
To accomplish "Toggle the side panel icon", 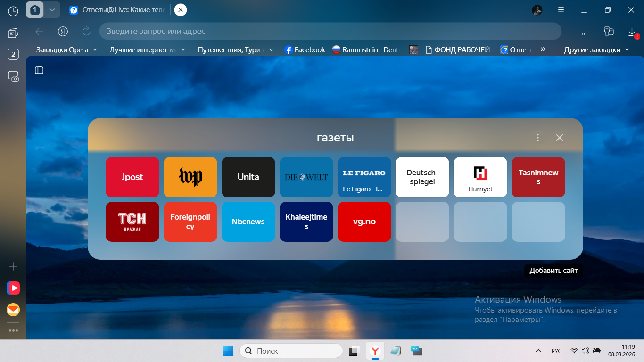I will (x=39, y=70).
